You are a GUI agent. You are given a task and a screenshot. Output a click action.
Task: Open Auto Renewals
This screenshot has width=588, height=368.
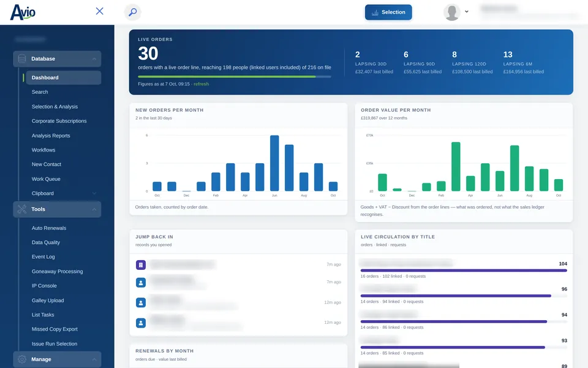pyautogui.click(x=49, y=228)
